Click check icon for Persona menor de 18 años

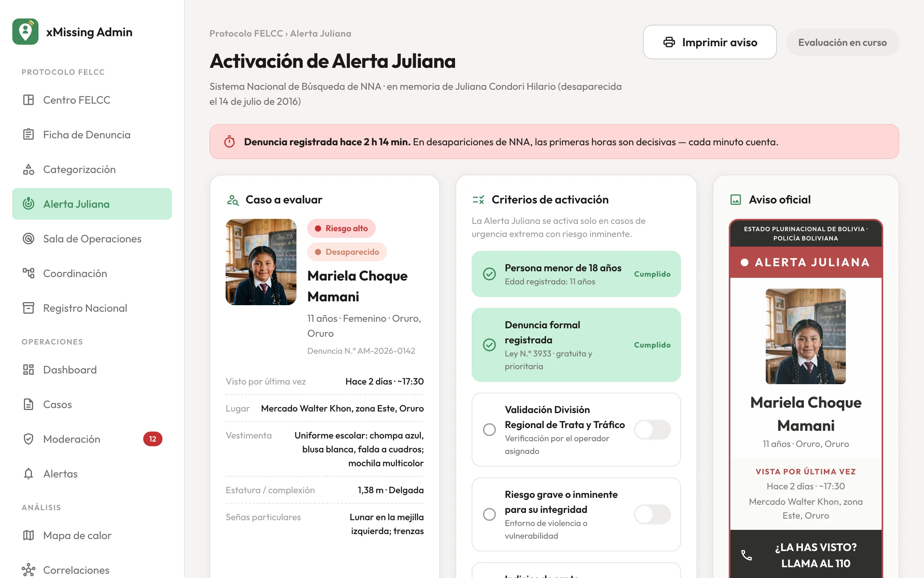pyautogui.click(x=489, y=274)
